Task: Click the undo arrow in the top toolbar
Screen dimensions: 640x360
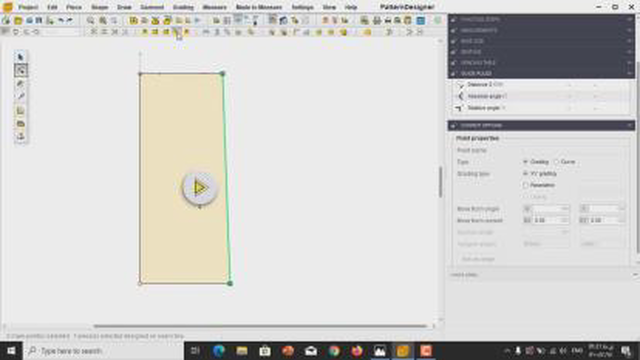Action: 61,20
